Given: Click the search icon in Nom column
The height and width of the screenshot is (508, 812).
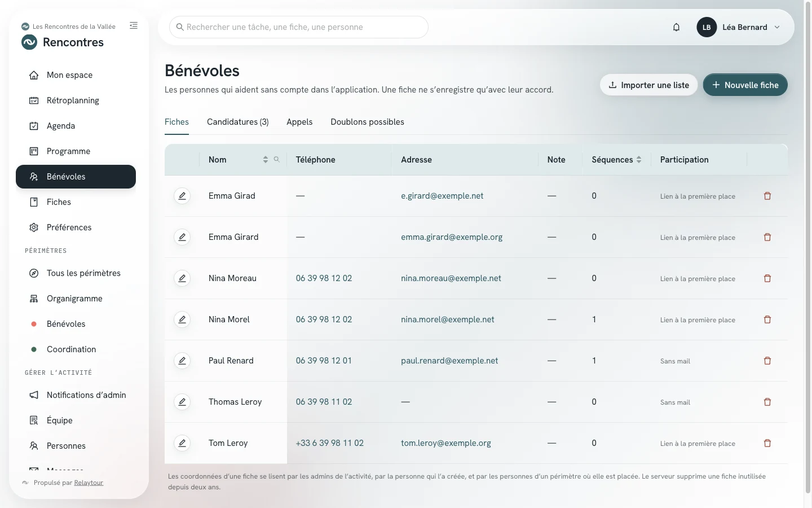Looking at the screenshot, I should pyautogui.click(x=277, y=160).
